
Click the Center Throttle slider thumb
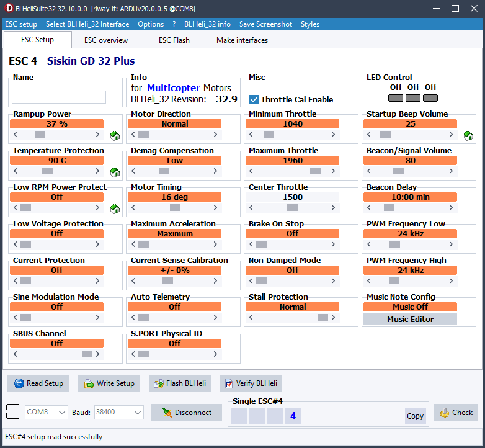pos(292,208)
